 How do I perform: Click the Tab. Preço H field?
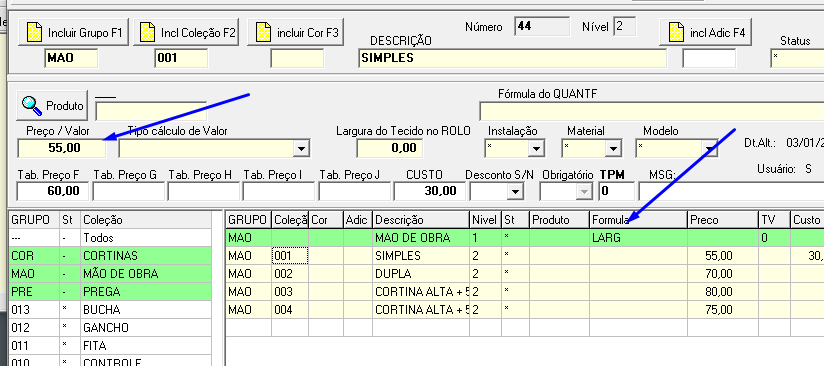pos(203,191)
